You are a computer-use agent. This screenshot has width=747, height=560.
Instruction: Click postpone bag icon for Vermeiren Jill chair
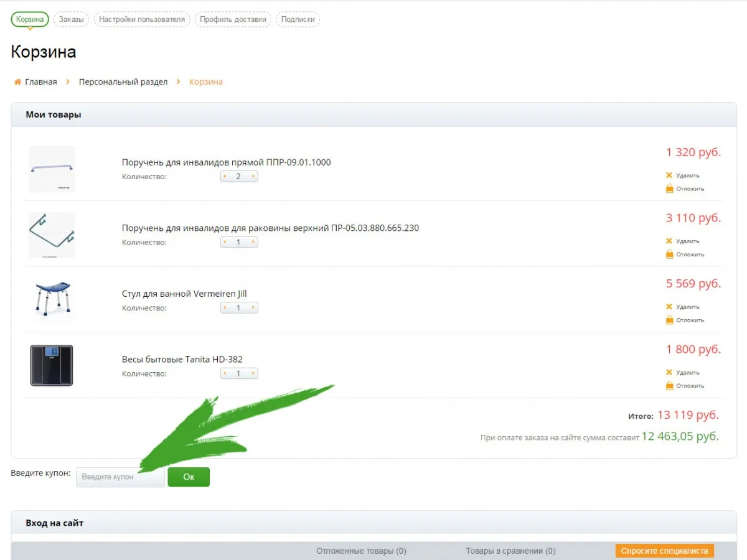(670, 320)
